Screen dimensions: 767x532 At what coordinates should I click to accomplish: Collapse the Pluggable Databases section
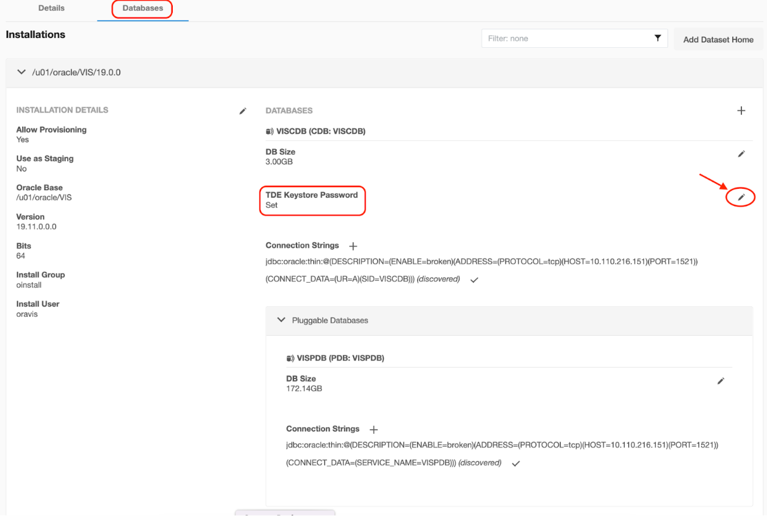pos(281,320)
